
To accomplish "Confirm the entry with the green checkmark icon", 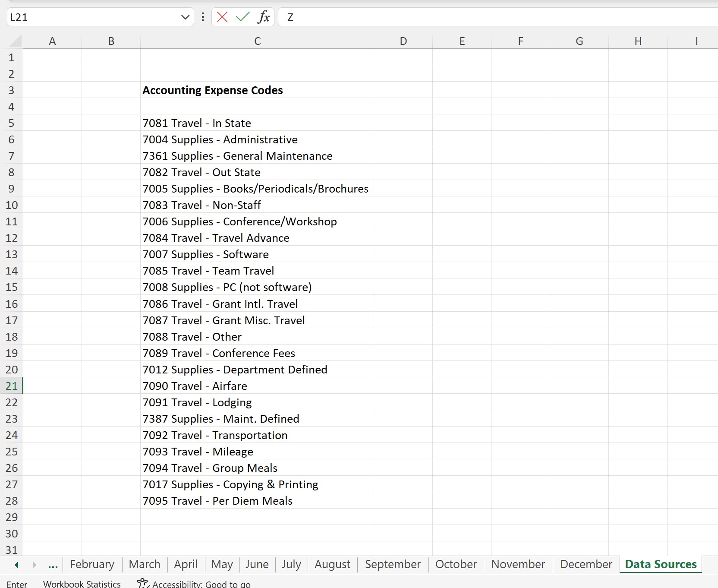I will click(x=242, y=17).
